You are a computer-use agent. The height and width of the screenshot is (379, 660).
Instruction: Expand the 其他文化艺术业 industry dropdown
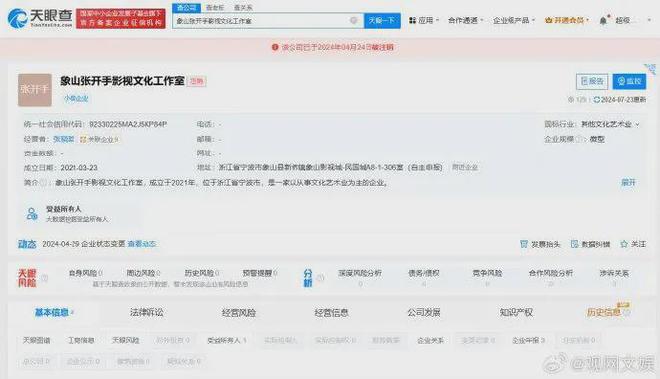pyautogui.click(x=610, y=124)
